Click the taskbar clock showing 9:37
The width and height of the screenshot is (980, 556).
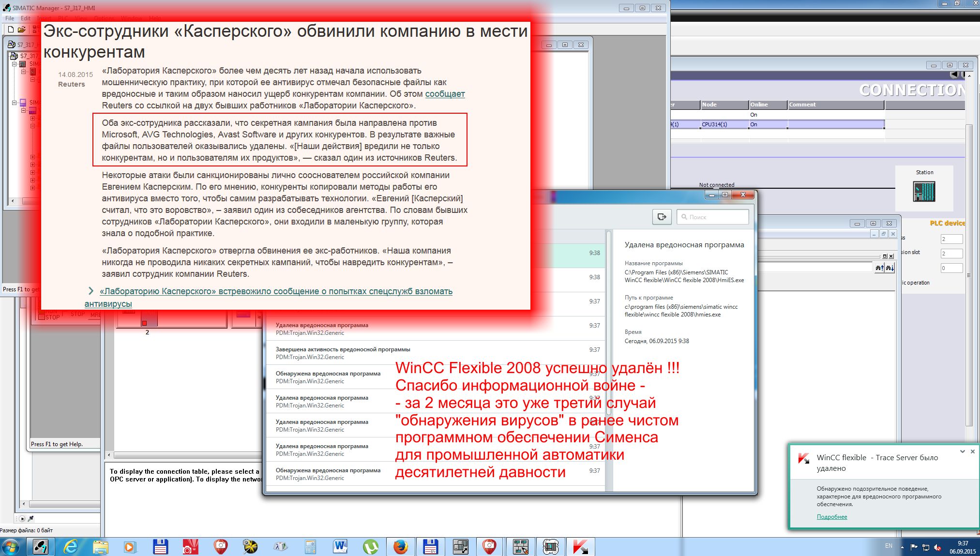(963, 547)
